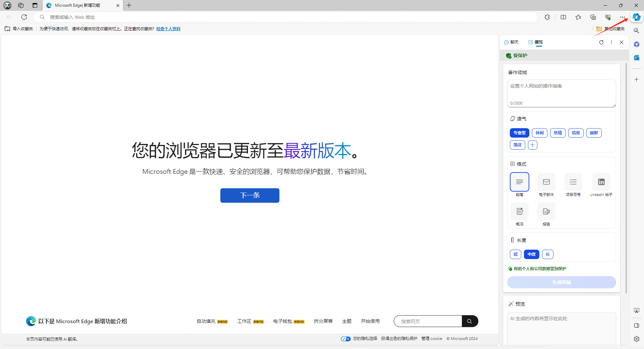Close the Microsoft Edge 新增功能 tab

point(118,5)
